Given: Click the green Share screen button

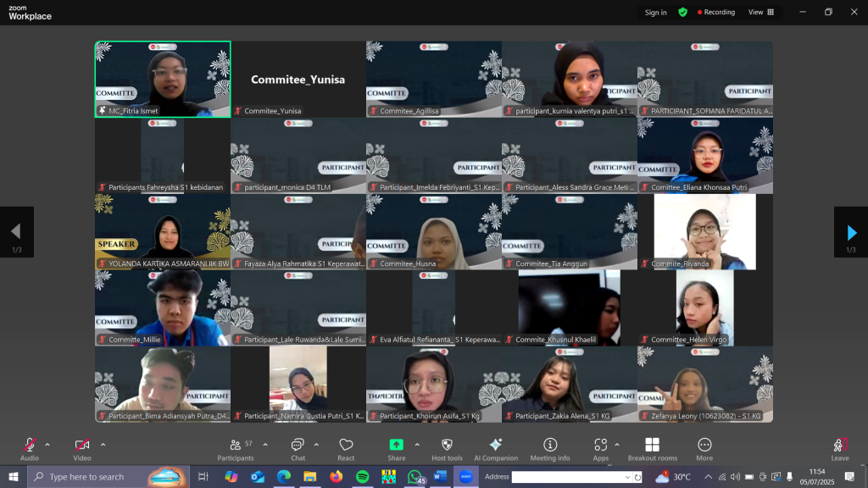Looking at the screenshot, I should [x=396, y=448].
